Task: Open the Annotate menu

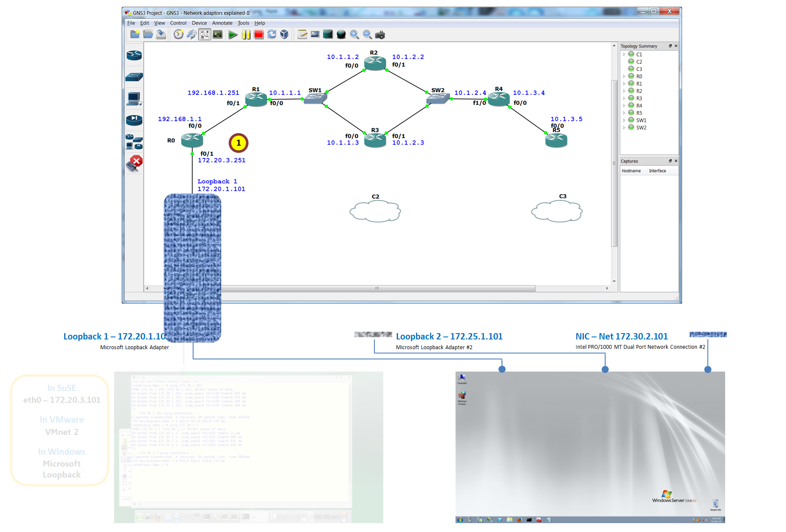Action: [222, 23]
